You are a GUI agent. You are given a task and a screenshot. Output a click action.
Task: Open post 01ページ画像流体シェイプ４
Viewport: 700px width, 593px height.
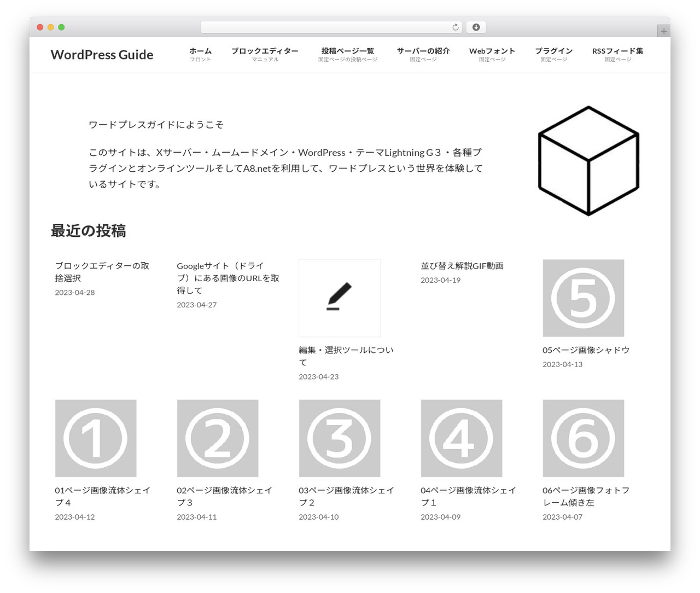[x=102, y=496]
